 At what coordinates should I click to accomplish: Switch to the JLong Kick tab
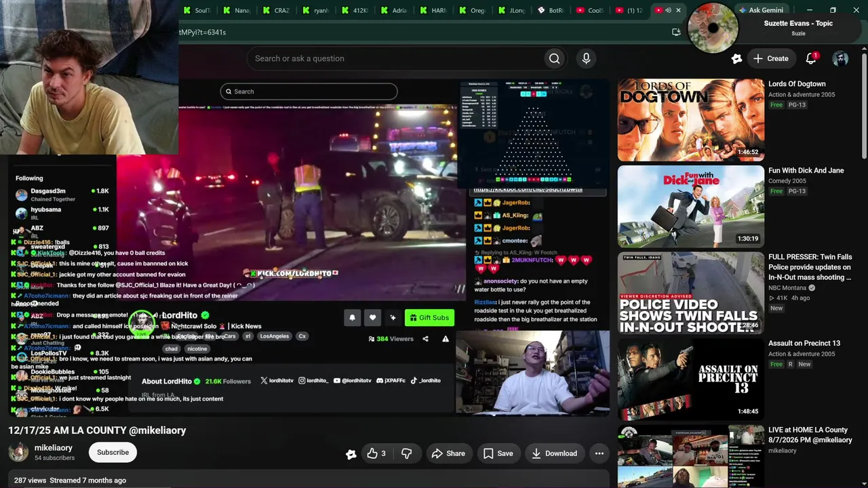coord(511,10)
